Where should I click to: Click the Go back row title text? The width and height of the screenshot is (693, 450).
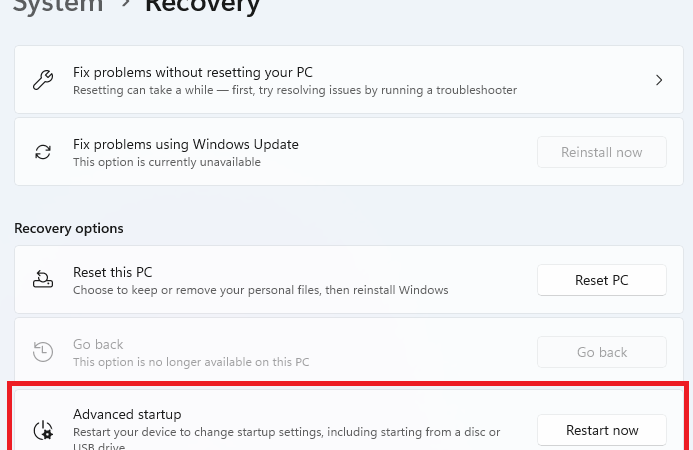click(98, 344)
